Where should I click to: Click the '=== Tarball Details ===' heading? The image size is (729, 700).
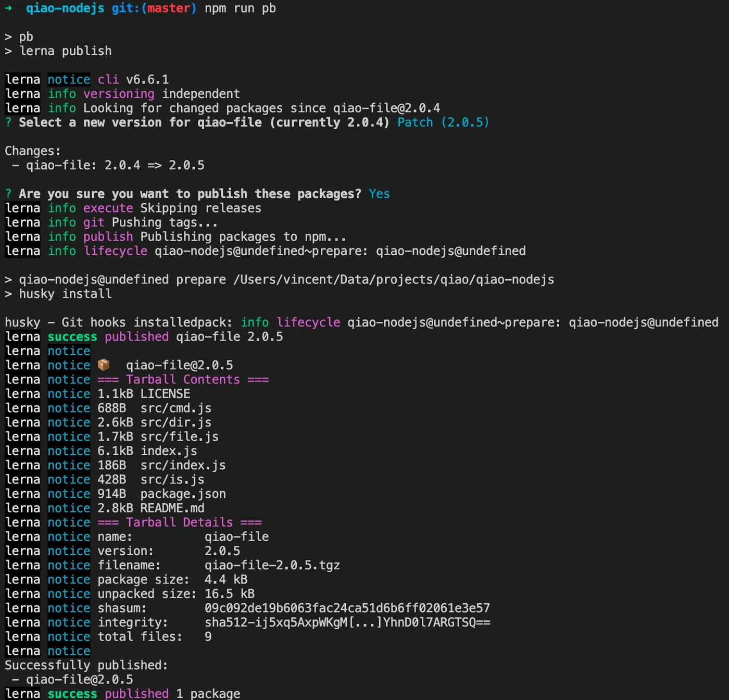[x=179, y=522]
